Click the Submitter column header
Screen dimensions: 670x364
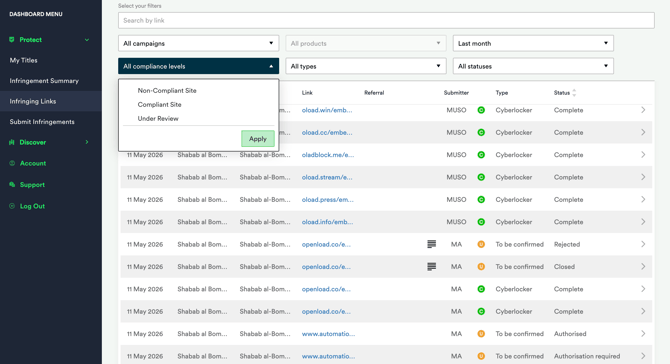pyautogui.click(x=456, y=93)
